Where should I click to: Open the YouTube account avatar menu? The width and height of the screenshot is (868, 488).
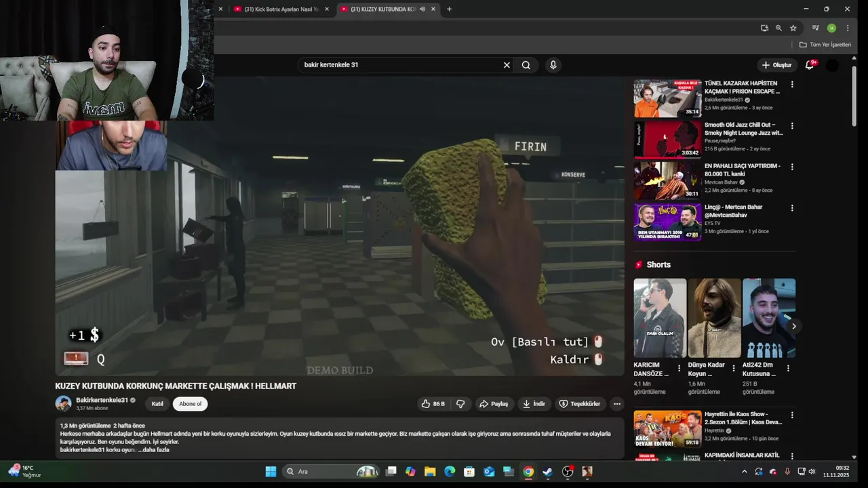[x=832, y=65]
